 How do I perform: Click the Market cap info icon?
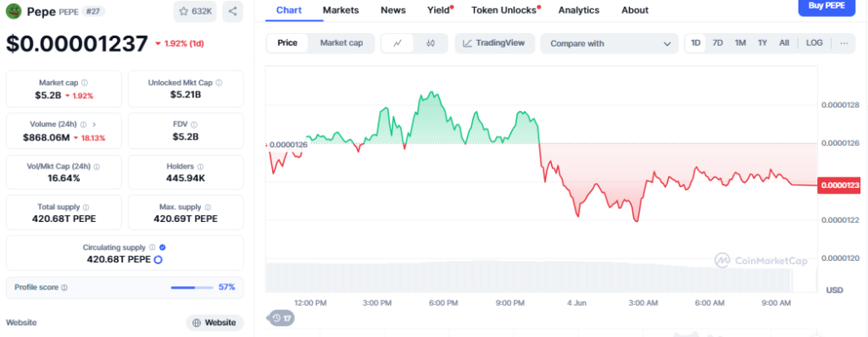click(x=84, y=82)
